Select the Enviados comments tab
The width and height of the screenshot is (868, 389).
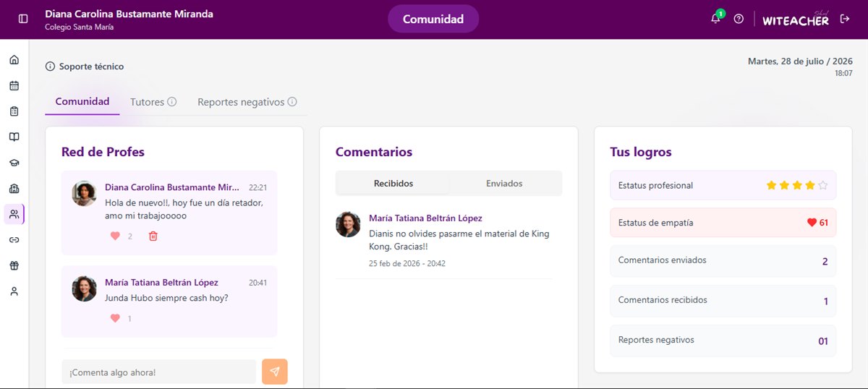[x=504, y=184]
